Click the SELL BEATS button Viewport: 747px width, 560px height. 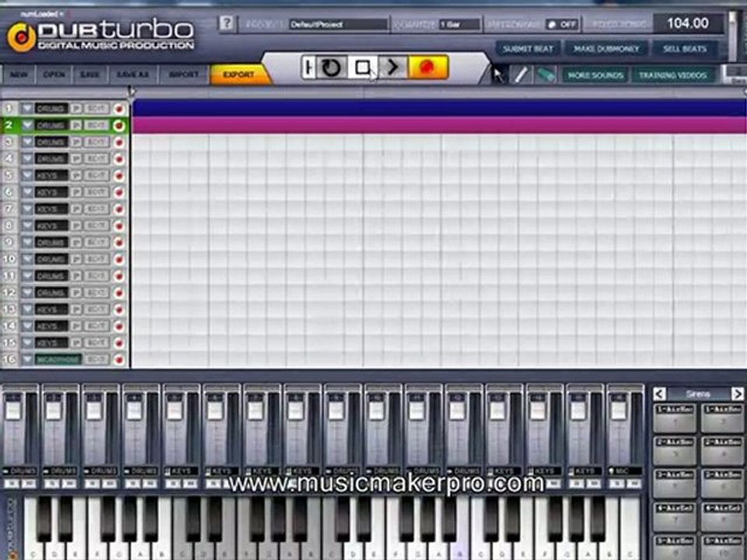pos(685,49)
